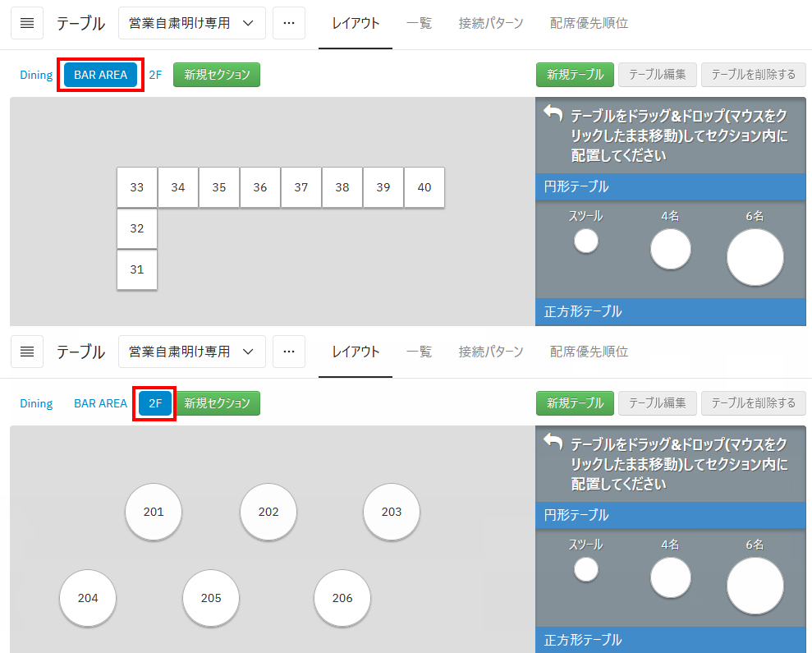Select square table 35
The image size is (812, 653).
coord(219,187)
